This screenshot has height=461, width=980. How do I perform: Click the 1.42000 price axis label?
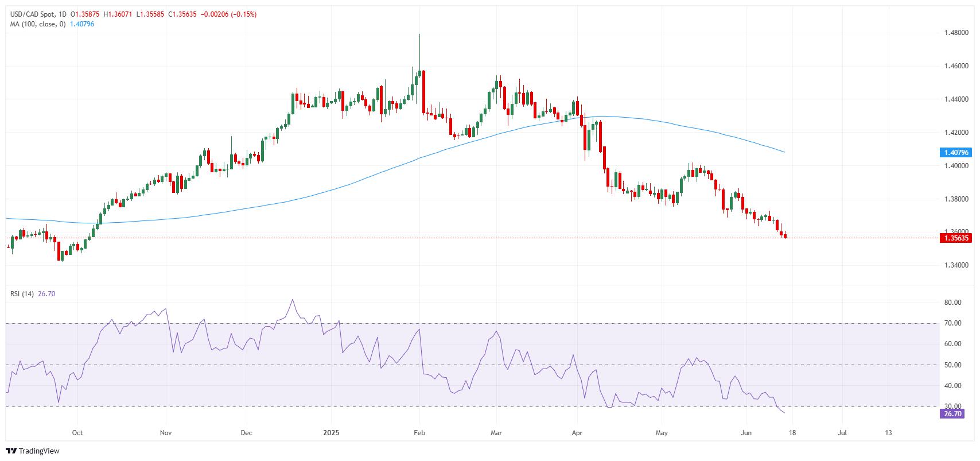(956, 133)
